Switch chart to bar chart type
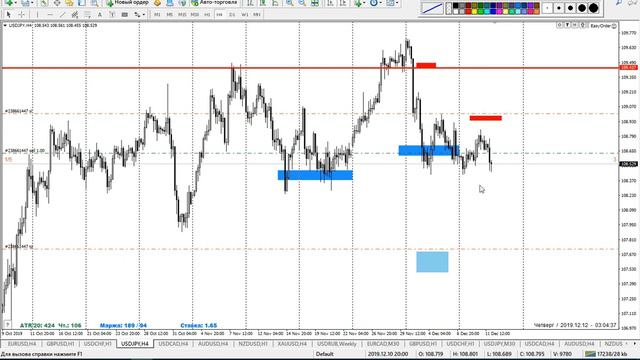Viewport: 640px width, 360px height. tap(250, 3)
